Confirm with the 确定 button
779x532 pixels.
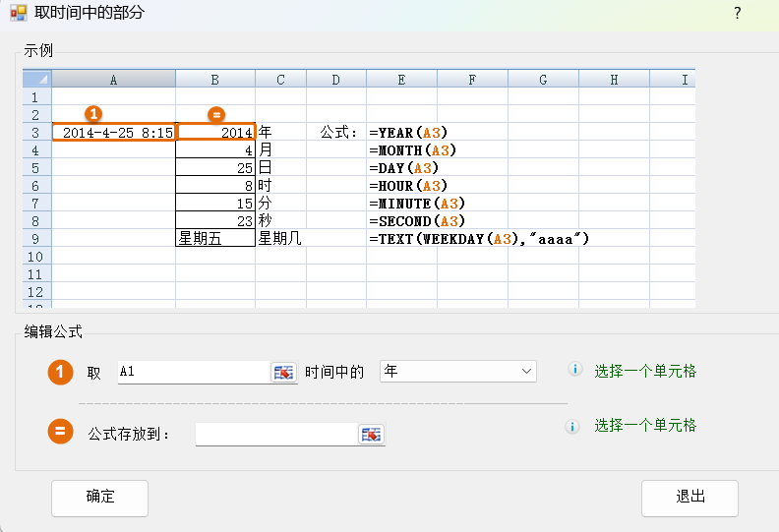click(99, 498)
